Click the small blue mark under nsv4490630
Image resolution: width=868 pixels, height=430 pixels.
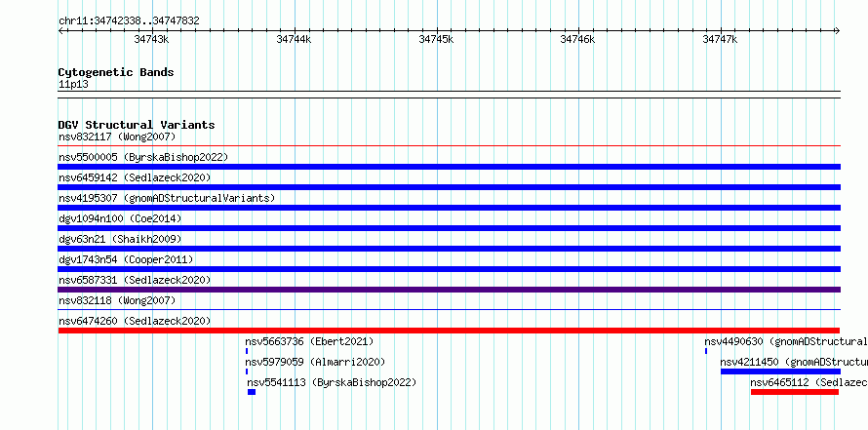click(706, 351)
